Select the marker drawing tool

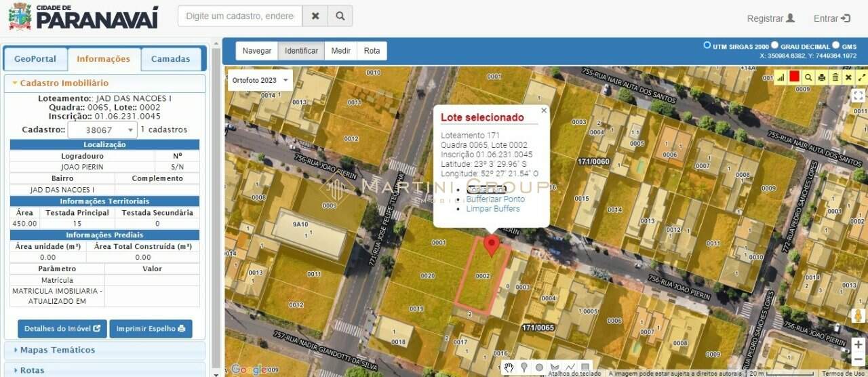click(524, 368)
